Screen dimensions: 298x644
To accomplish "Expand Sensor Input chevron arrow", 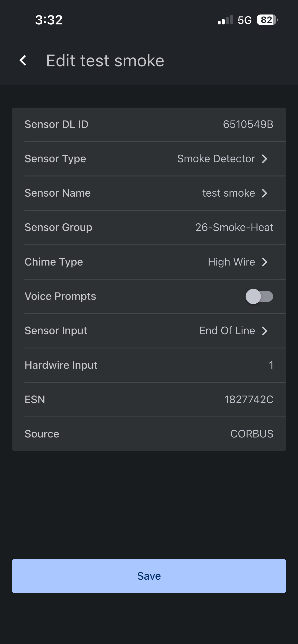I will tap(265, 331).
